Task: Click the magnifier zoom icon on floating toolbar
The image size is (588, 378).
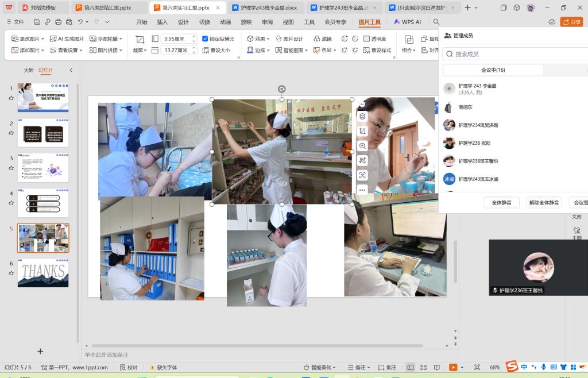Action: tap(362, 146)
